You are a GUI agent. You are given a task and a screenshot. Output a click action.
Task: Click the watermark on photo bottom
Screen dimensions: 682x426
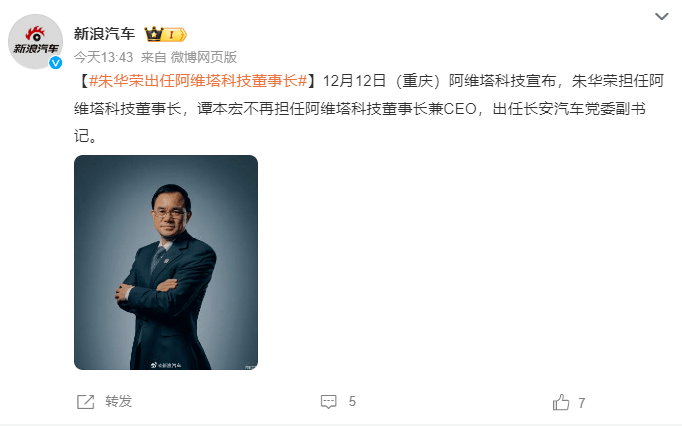tap(166, 365)
